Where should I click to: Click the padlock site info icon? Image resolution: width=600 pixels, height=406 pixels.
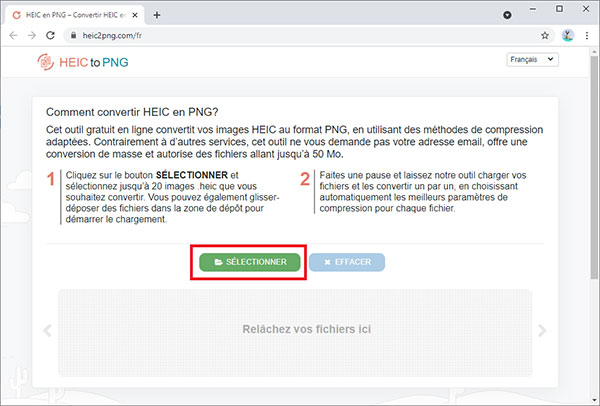(x=73, y=35)
